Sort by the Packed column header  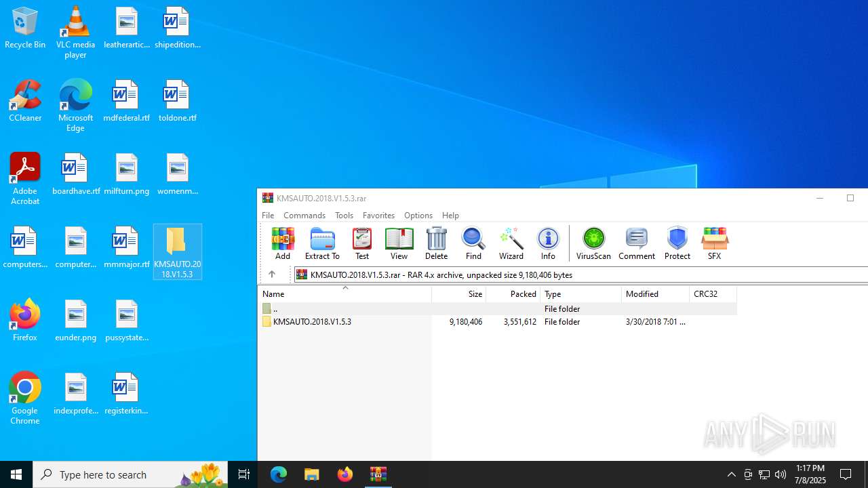(x=513, y=293)
